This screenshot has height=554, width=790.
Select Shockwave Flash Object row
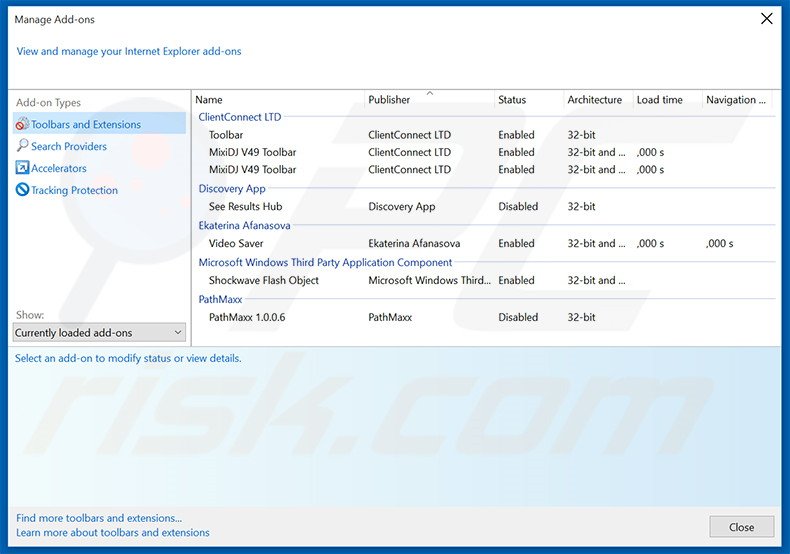[263, 281]
